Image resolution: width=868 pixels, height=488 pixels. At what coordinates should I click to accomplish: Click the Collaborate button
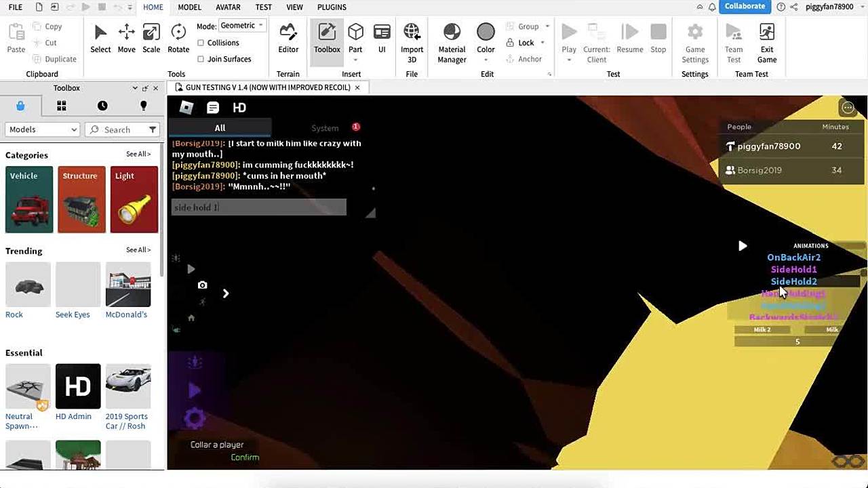745,7
